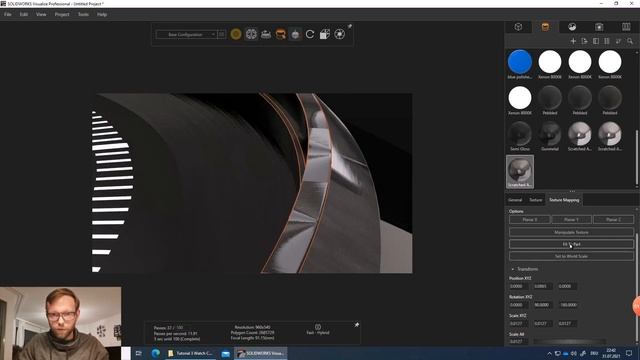The image size is (640, 360).
Task: Open the Cameras tab icon
Action: pos(599,27)
